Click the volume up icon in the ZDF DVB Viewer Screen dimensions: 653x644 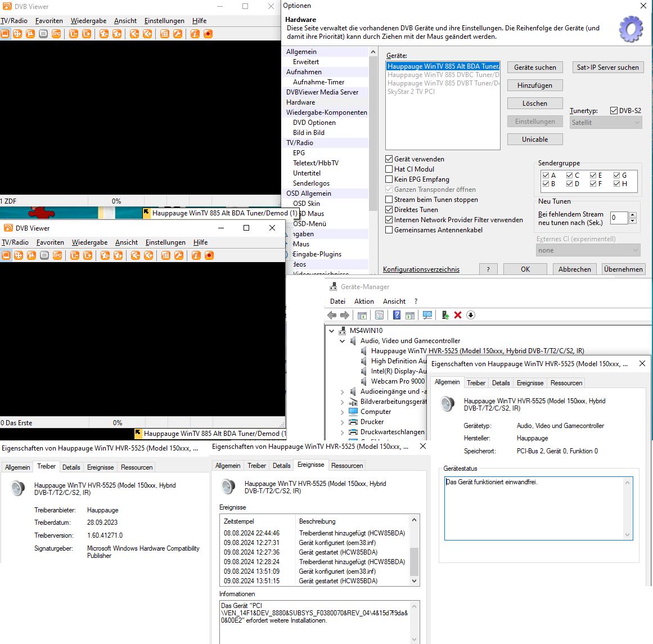point(147,34)
